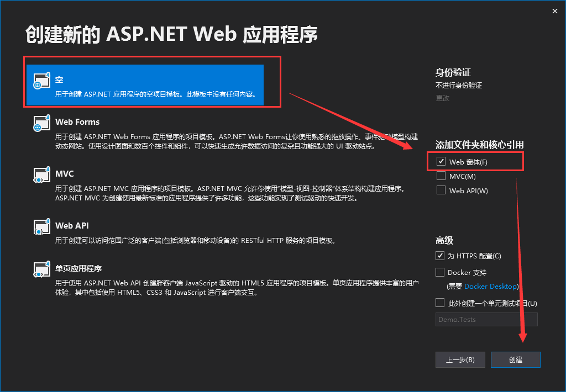Select the Web API template title
566x392 pixels.
pyautogui.click(x=72, y=226)
